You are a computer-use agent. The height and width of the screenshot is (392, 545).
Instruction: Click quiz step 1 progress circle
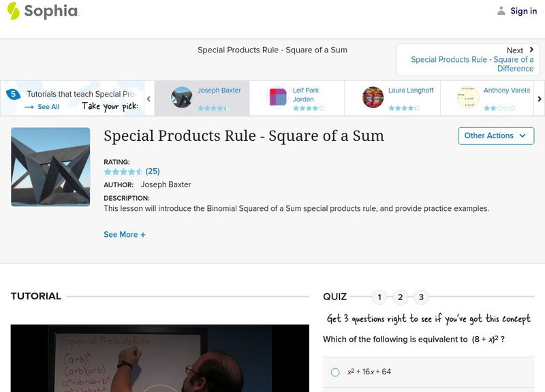click(x=379, y=295)
